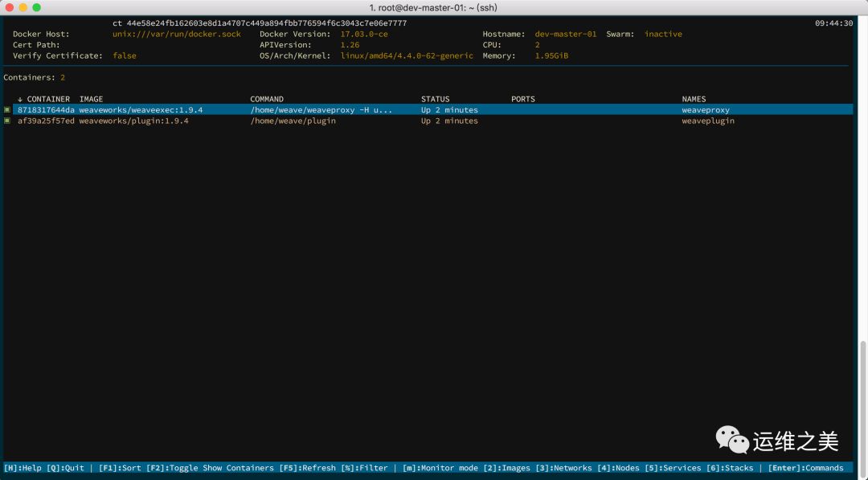Click [Enter]:Commands in the footer
Screen dimensions: 868x480
coord(806,468)
